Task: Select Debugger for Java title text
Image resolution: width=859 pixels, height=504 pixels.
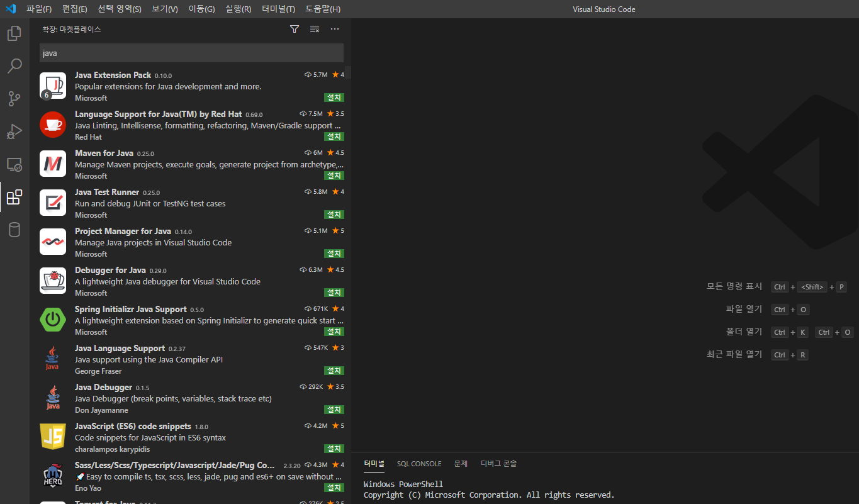Action: 110,270
